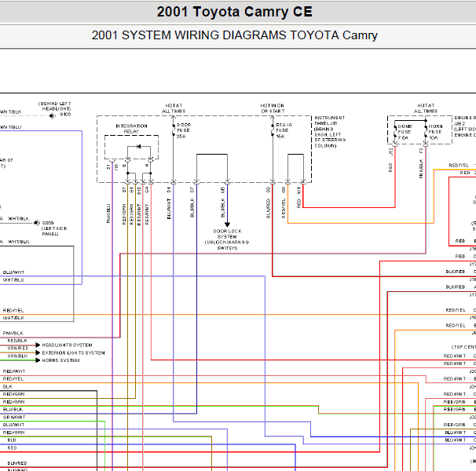
Task: Click the GRN/WHT wire label on left
Action: click(x=14, y=417)
